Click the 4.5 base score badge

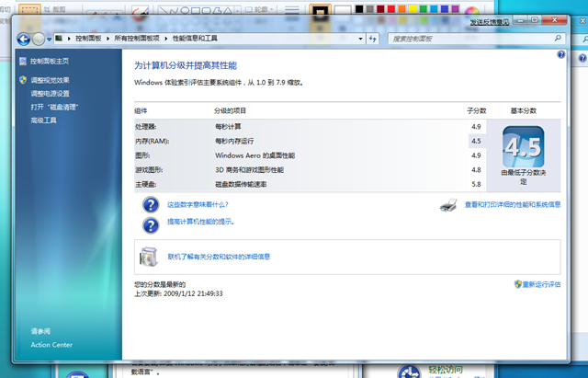(523, 146)
